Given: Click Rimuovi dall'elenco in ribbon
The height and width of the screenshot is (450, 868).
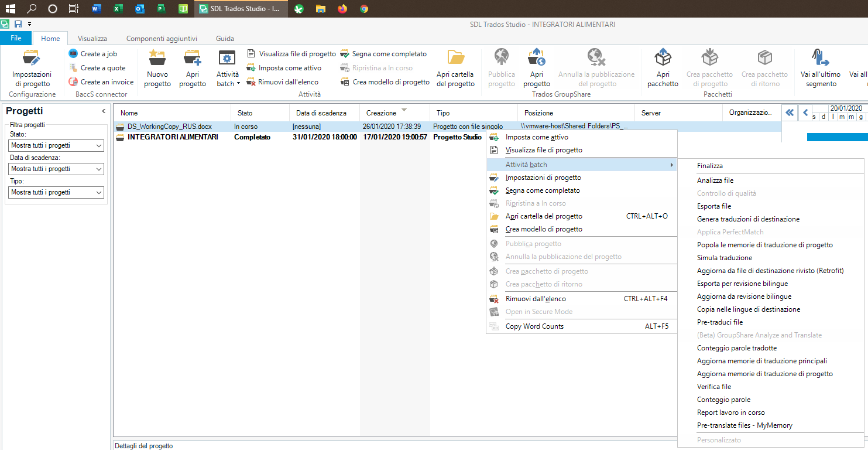Looking at the screenshot, I should click(283, 82).
